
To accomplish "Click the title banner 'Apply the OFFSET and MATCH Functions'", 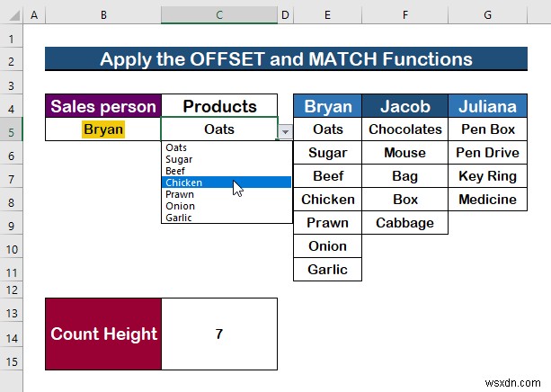I will pos(286,58).
